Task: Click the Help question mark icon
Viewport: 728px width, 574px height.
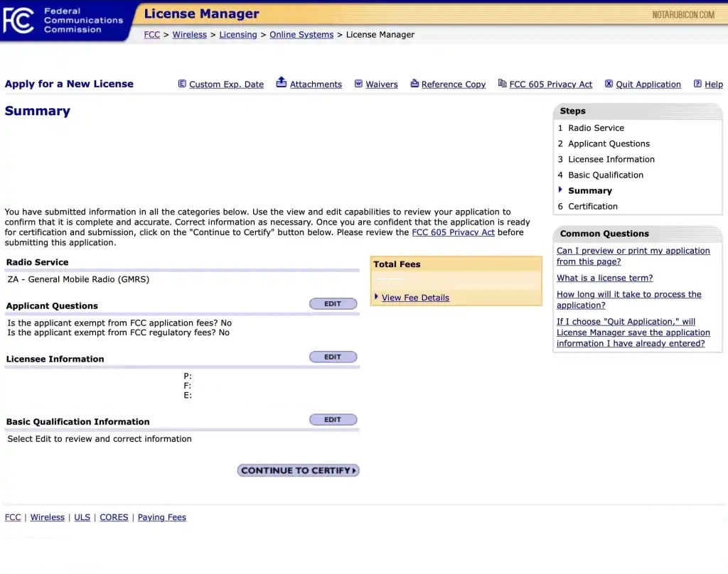Action: pyautogui.click(x=697, y=84)
